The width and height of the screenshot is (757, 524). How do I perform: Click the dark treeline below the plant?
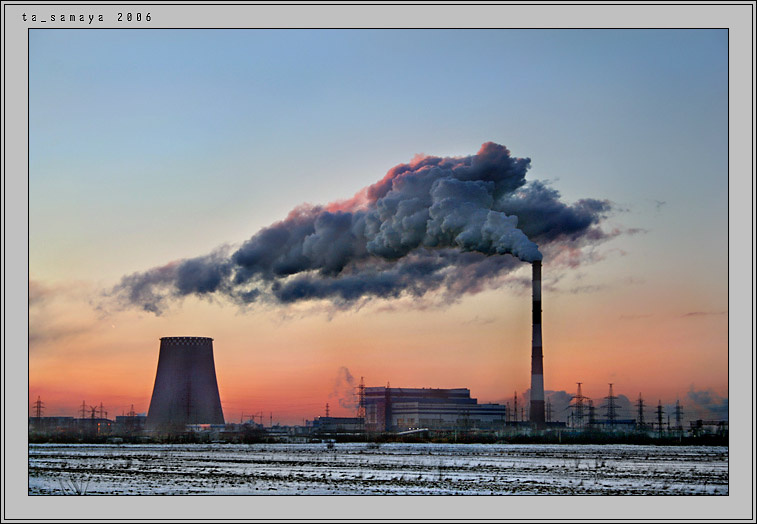(x=378, y=438)
